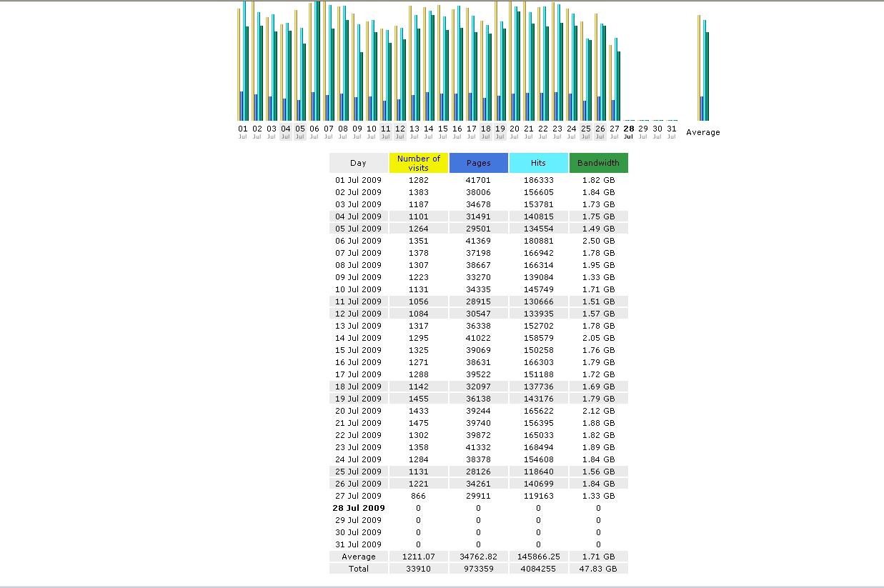This screenshot has height=588, width=884.
Task: Click the cyan "Hits" column header
Action: click(538, 163)
